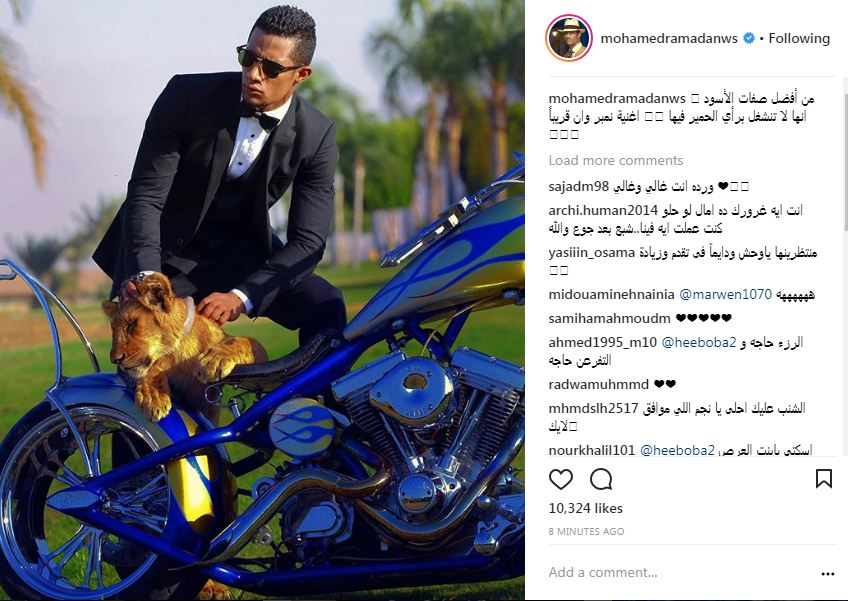
Task: Toggle the Following status button
Action: point(799,38)
